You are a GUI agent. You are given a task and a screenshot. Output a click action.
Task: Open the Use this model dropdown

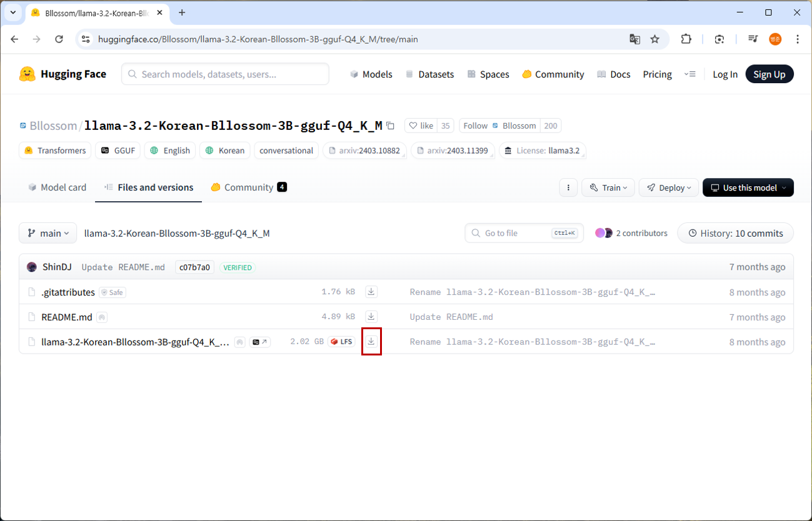click(x=748, y=187)
